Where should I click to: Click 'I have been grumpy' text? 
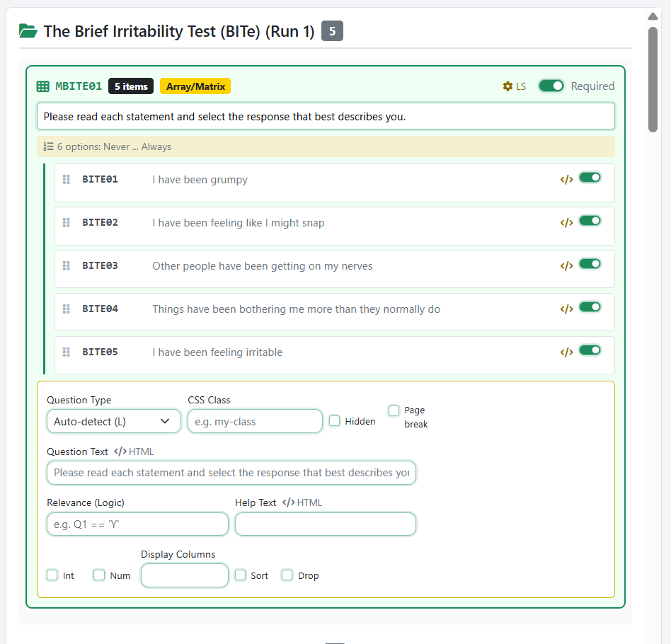pos(200,180)
